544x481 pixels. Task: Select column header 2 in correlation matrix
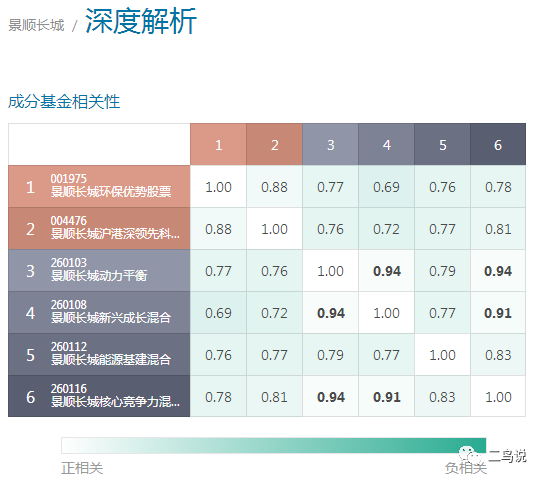pos(274,144)
